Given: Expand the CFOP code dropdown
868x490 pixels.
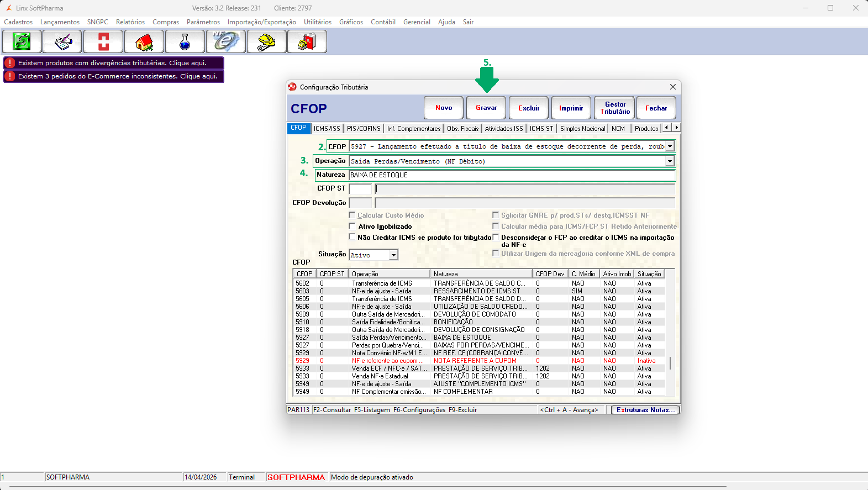Looking at the screenshot, I should 670,146.
